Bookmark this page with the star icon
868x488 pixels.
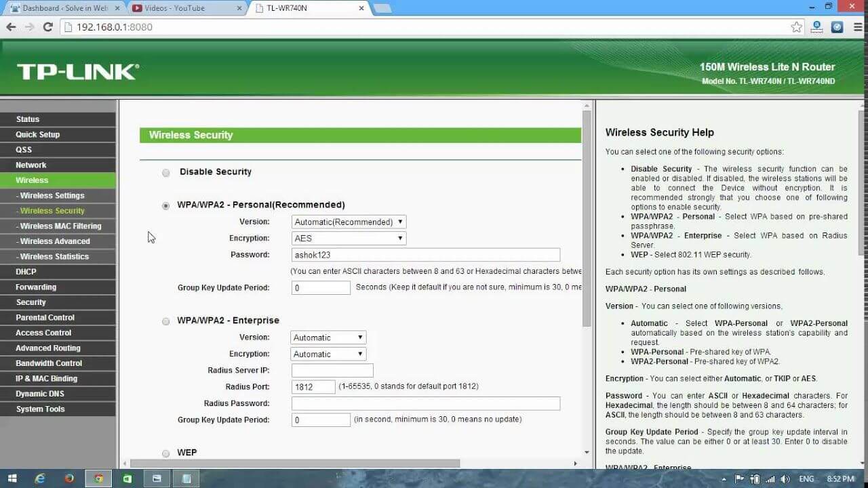[795, 27]
